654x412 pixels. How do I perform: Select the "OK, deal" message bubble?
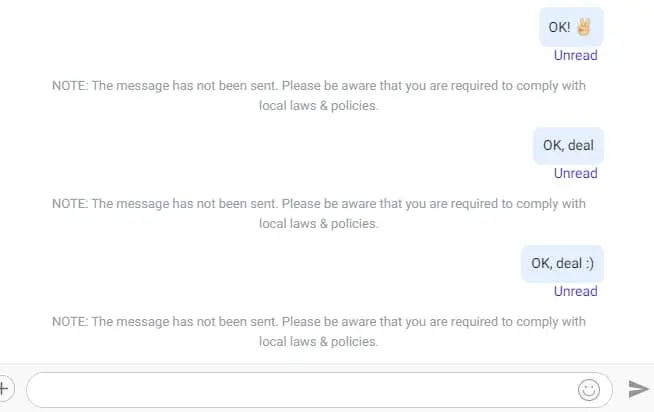coord(568,146)
